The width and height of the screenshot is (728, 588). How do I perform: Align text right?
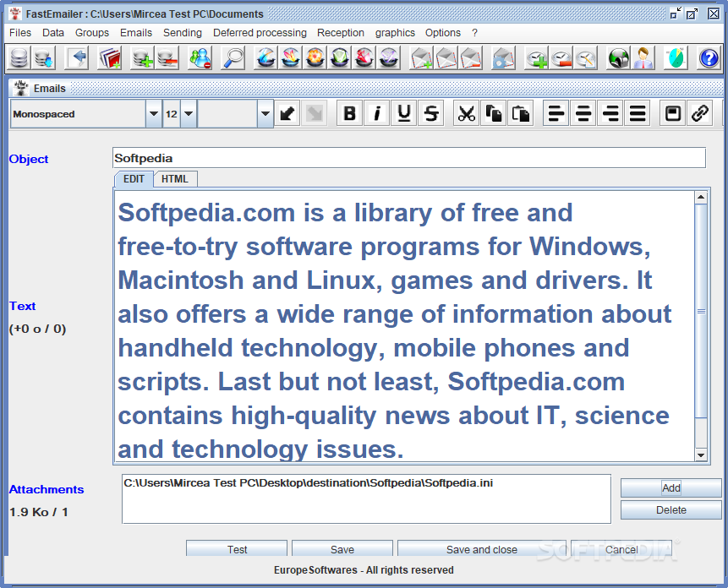(x=610, y=113)
